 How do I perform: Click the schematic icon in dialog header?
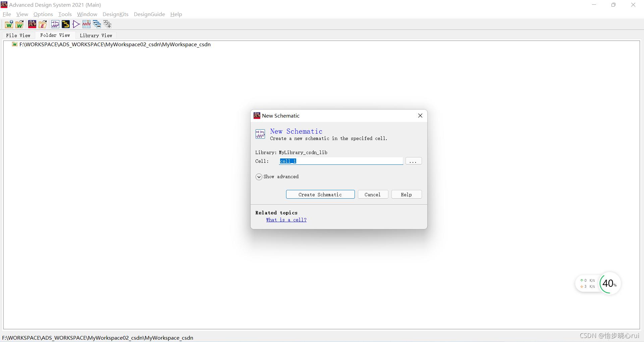260,134
